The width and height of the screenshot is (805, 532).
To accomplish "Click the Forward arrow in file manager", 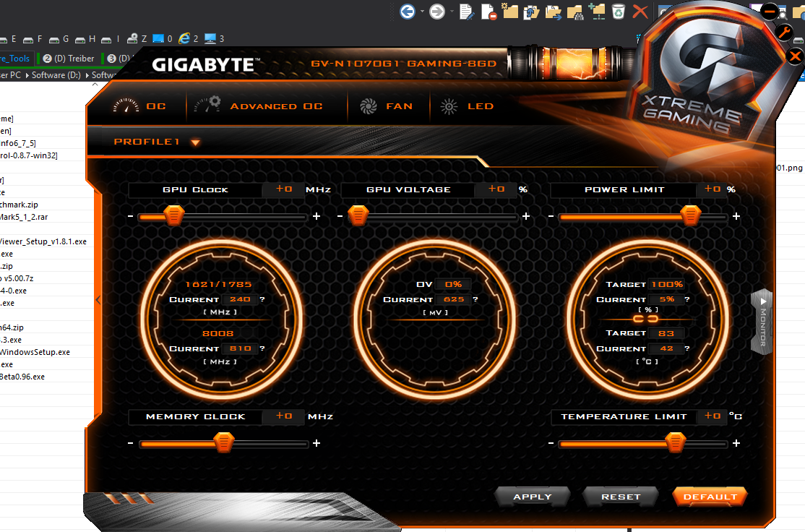I will coord(437,12).
